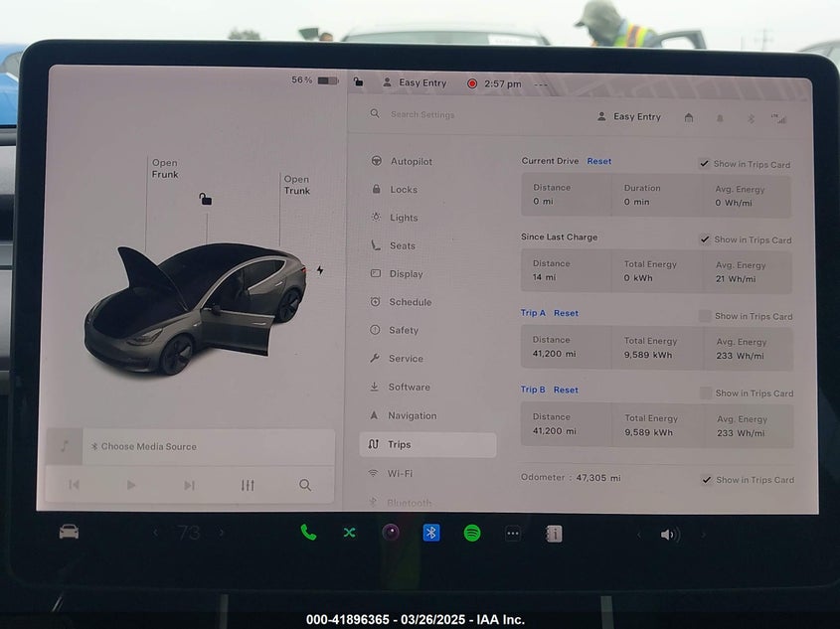
Task: Open the owner's manual info icon
Action: point(554,534)
